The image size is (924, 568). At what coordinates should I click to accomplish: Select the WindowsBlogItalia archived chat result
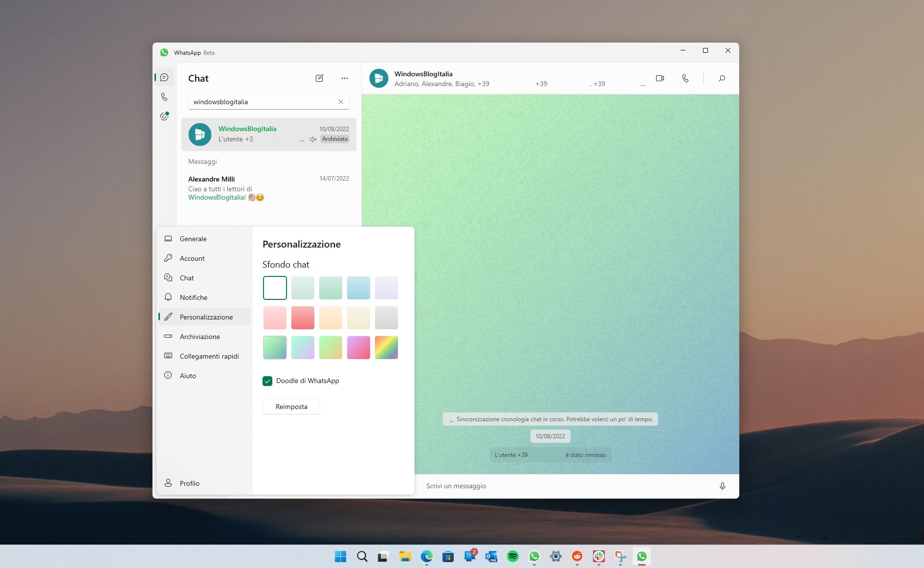pyautogui.click(x=268, y=134)
